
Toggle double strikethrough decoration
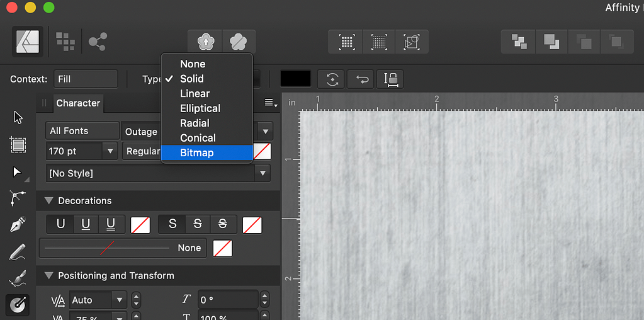[223, 224]
